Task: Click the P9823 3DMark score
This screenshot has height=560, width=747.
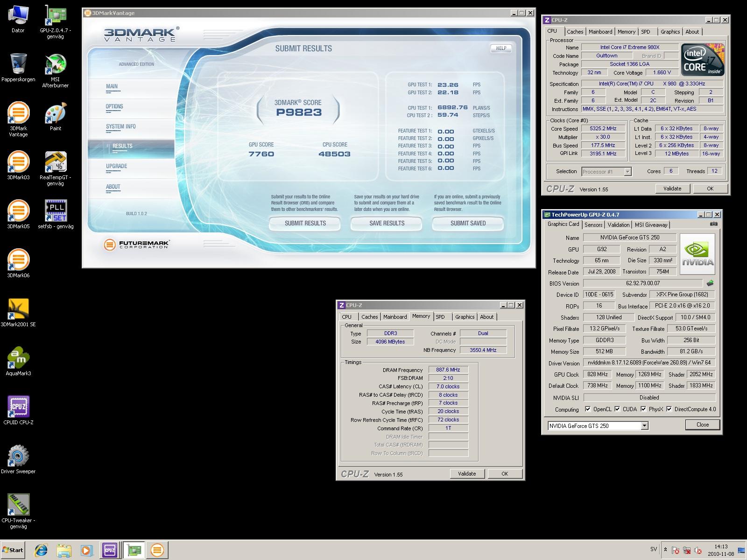Action: click(299, 112)
